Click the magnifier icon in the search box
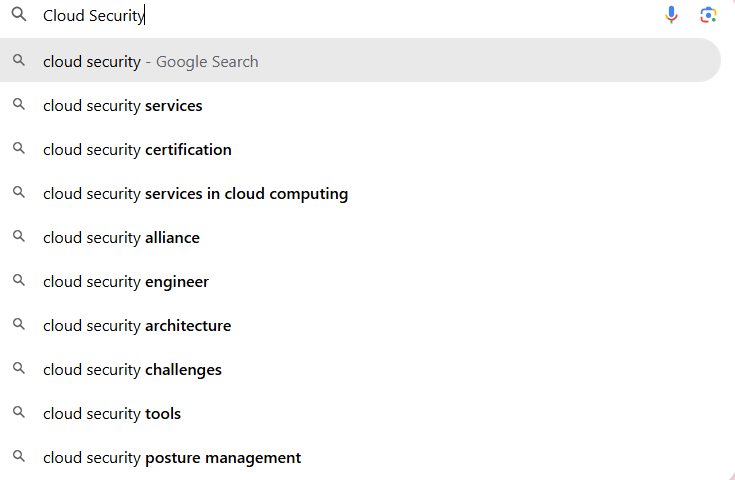 pos(19,15)
